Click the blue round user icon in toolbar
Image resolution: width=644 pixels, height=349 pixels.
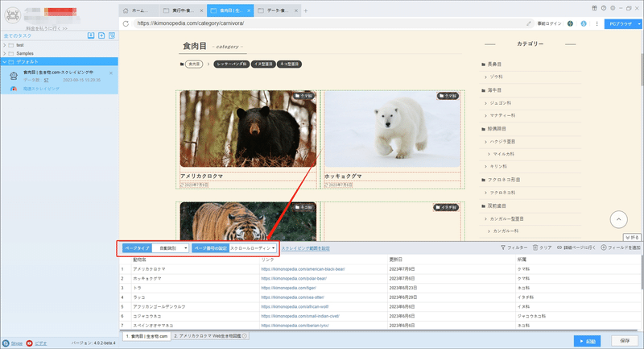pyautogui.click(x=584, y=23)
